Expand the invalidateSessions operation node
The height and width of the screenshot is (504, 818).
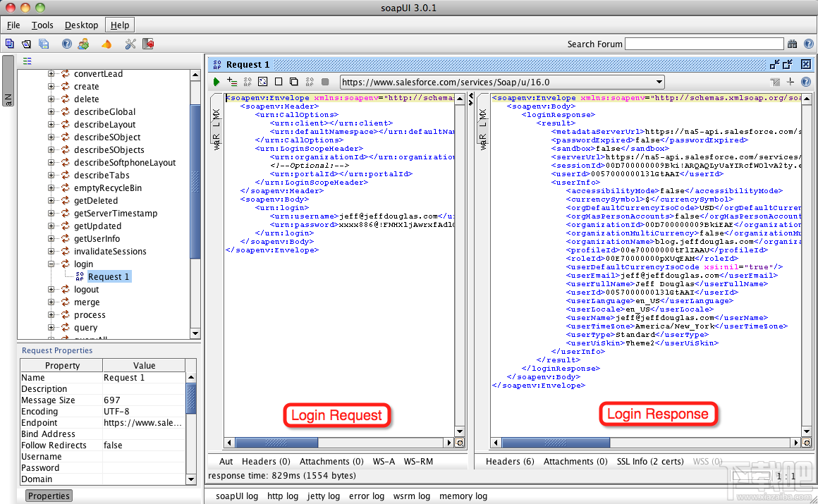(x=51, y=252)
